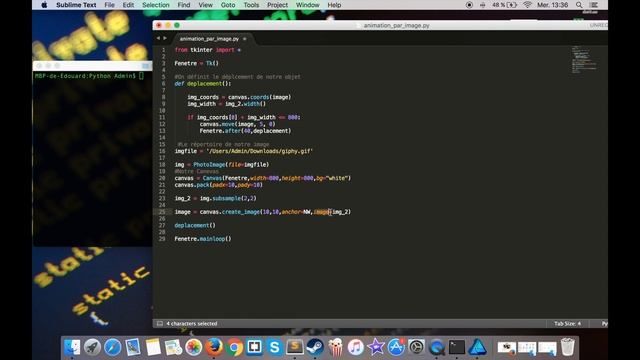Click the imgfile path string on line 16
The height and width of the screenshot is (360, 640).
[260, 151]
